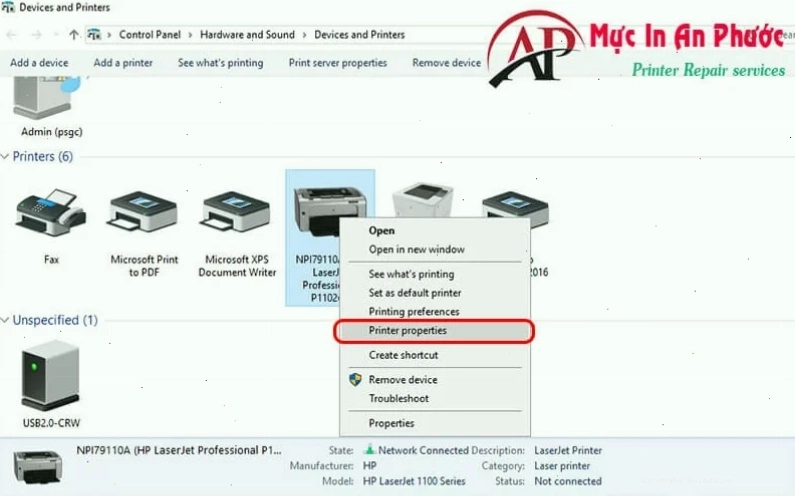
Task: Choose Set as default printer
Action: click(435, 293)
